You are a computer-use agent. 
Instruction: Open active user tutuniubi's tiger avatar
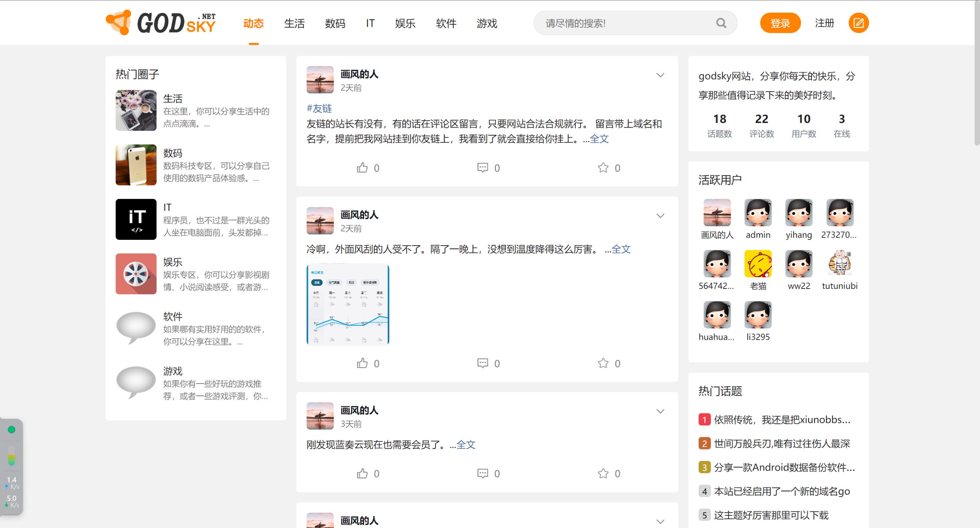click(840, 264)
